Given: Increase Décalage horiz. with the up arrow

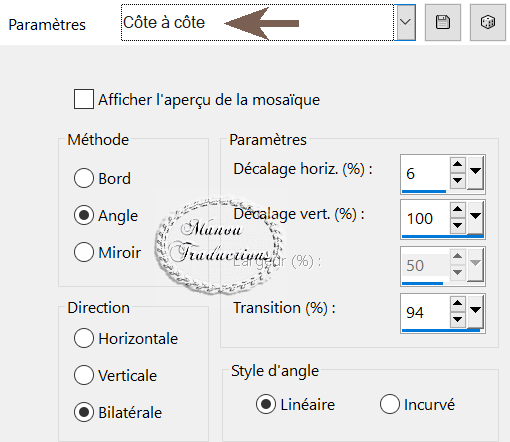Looking at the screenshot, I should point(458,164).
